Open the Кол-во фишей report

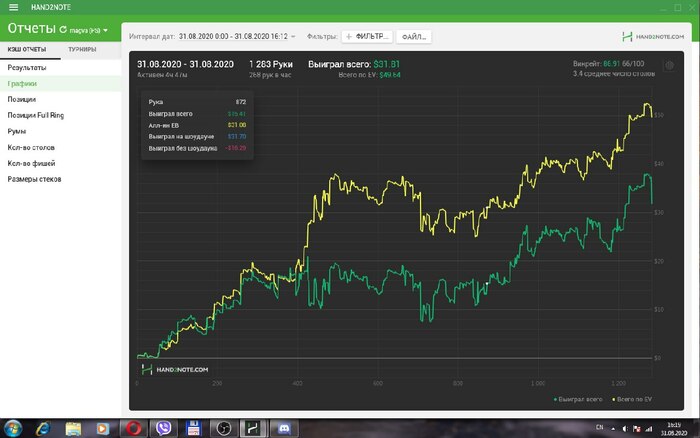point(60,163)
